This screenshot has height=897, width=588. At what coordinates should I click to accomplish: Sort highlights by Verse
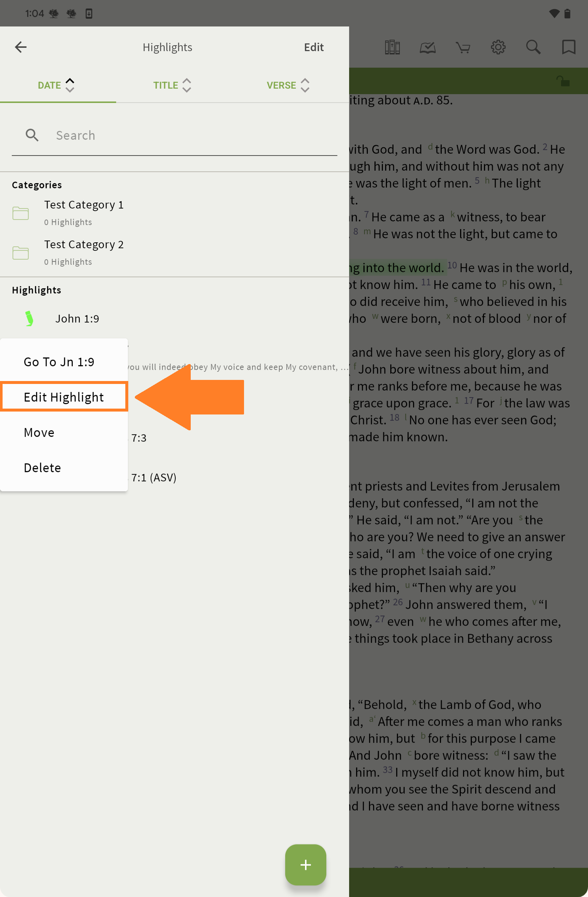(288, 85)
